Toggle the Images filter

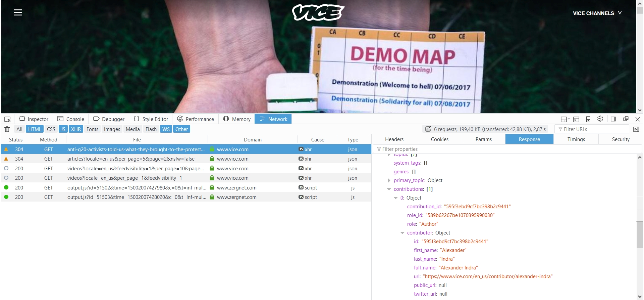point(112,129)
